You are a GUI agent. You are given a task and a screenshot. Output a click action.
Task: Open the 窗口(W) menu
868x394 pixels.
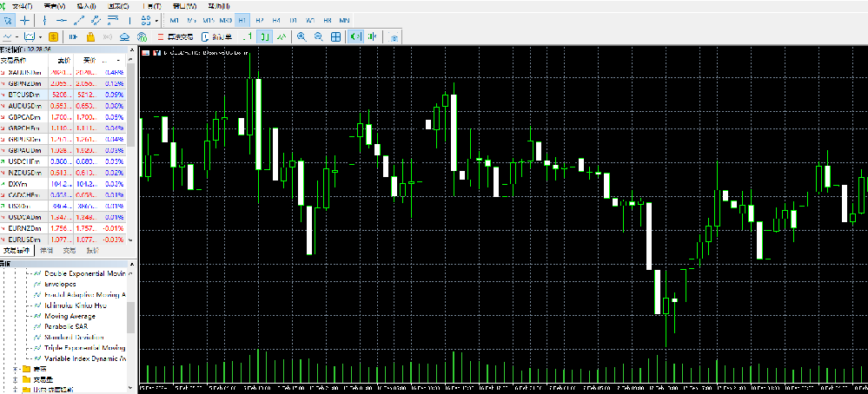pos(184,7)
